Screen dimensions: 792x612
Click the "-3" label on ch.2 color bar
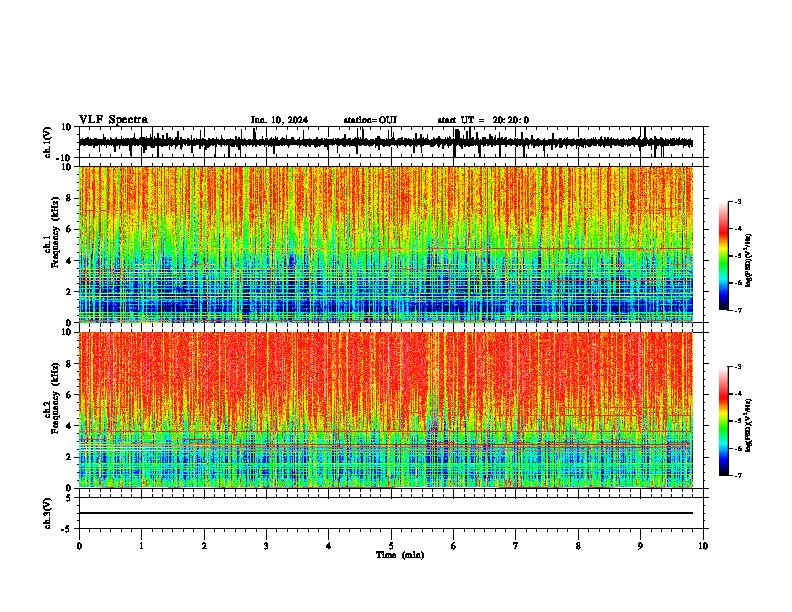coord(738,367)
